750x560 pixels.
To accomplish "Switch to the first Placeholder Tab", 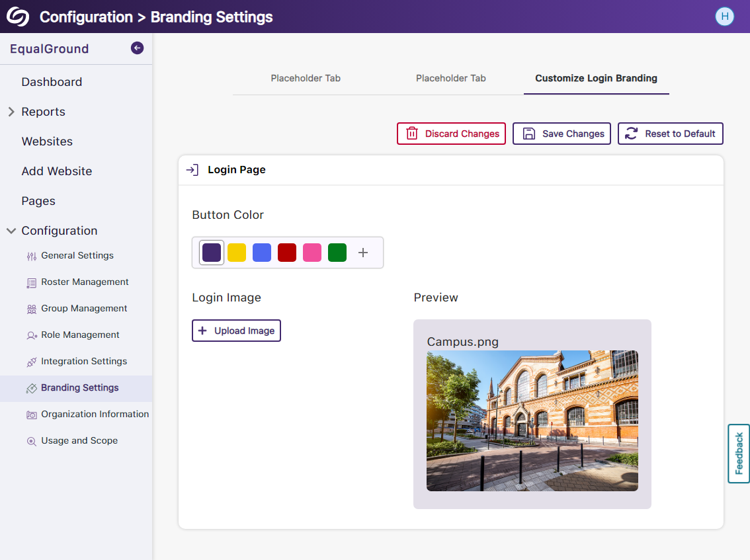I will click(x=305, y=78).
